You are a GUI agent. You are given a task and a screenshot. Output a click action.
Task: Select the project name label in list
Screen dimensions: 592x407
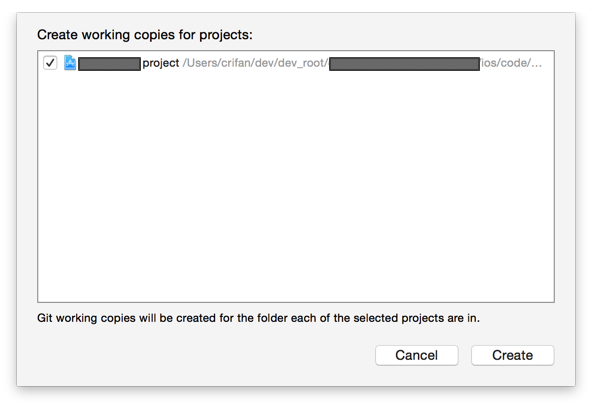click(x=160, y=63)
